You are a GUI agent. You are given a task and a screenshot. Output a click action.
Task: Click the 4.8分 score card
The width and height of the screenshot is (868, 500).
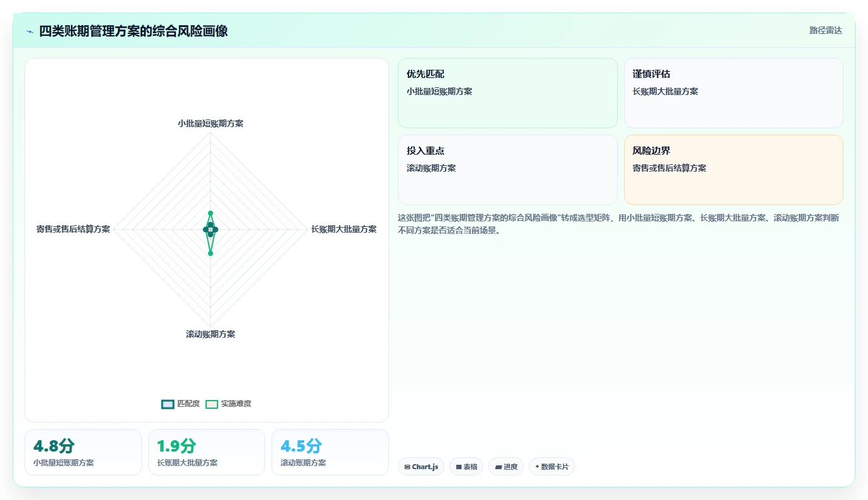[x=83, y=452]
